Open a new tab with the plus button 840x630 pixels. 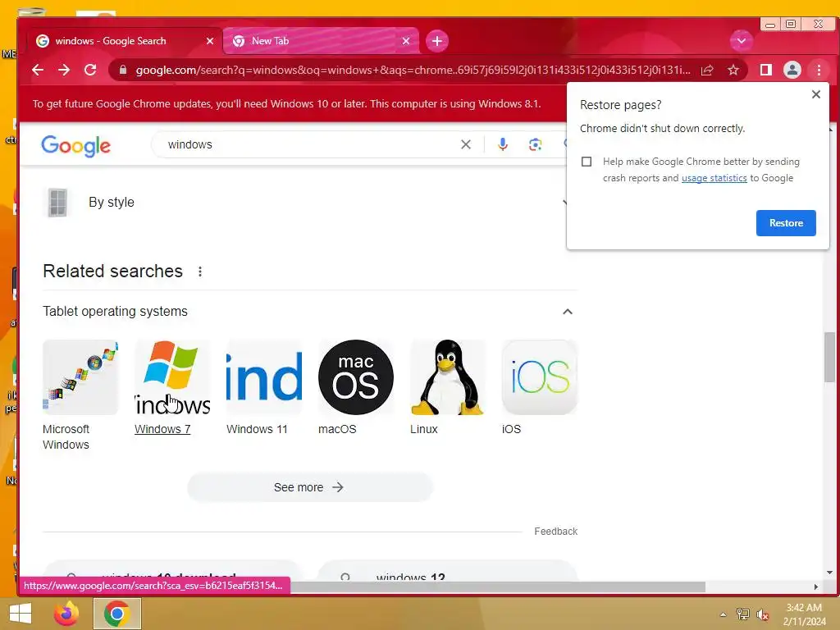pyautogui.click(x=437, y=41)
